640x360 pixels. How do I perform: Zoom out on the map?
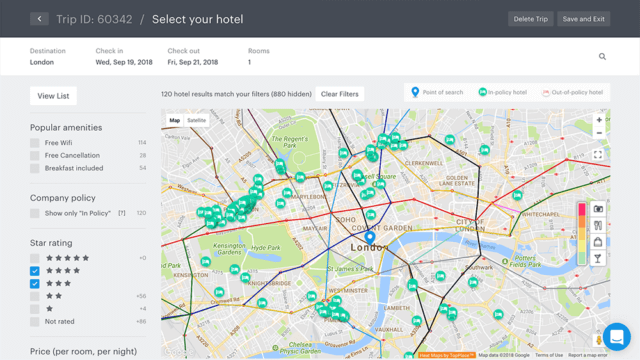point(599,133)
